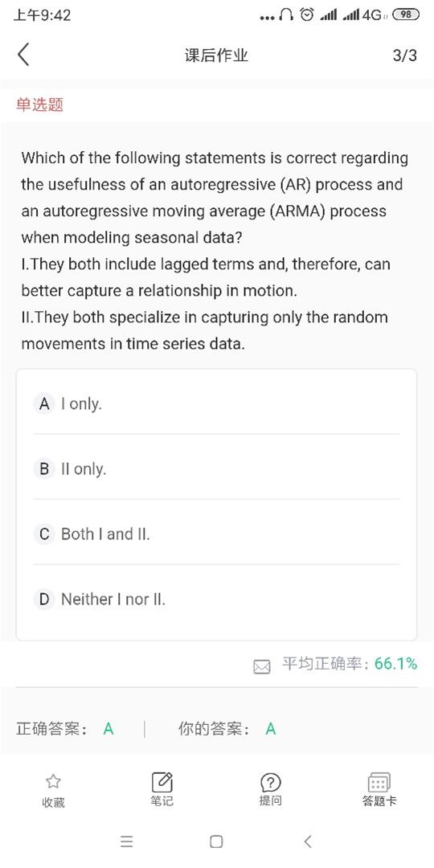Tap the 提问 text label
The image size is (434, 868).
271,800
